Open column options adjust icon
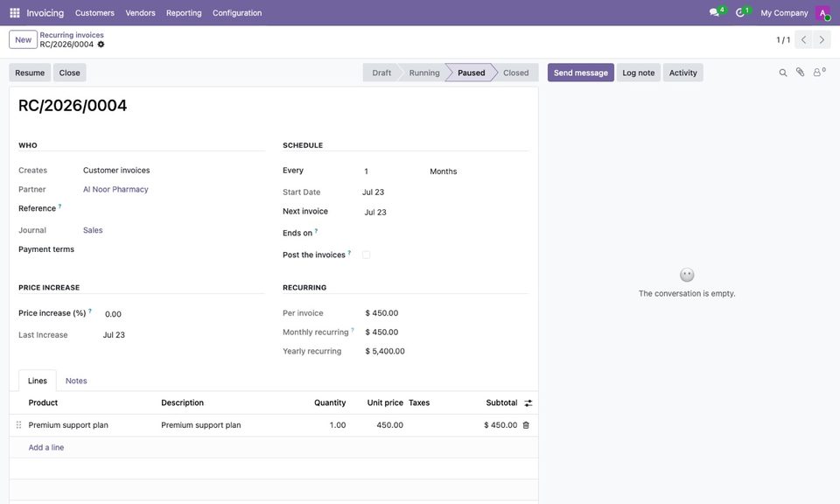840x504 pixels. [528, 403]
